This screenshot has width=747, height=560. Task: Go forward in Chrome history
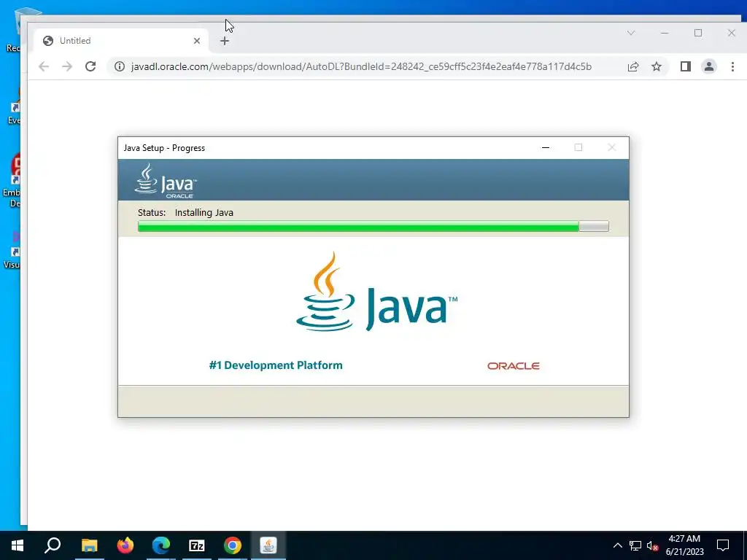[x=67, y=66]
